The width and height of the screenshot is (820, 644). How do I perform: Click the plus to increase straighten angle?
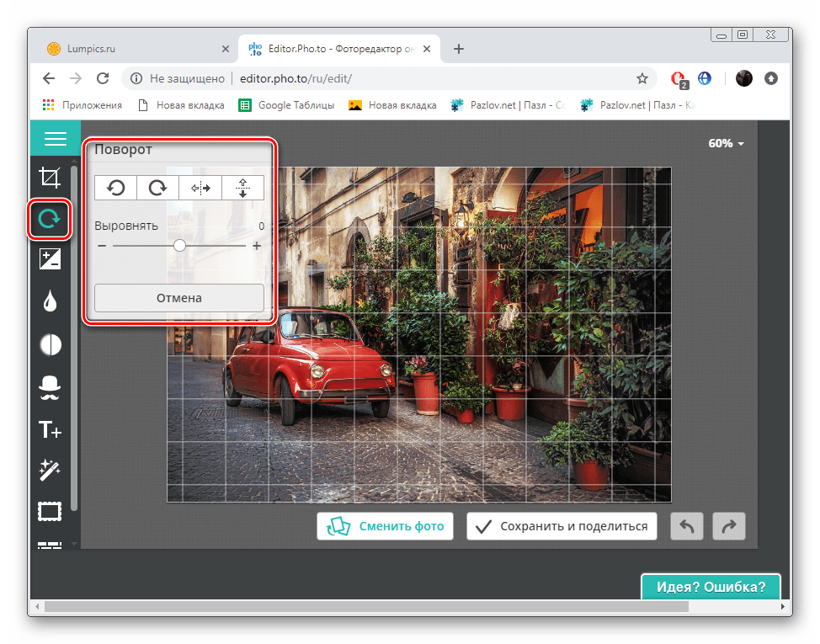pyautogui.click(x=257, y=246)
